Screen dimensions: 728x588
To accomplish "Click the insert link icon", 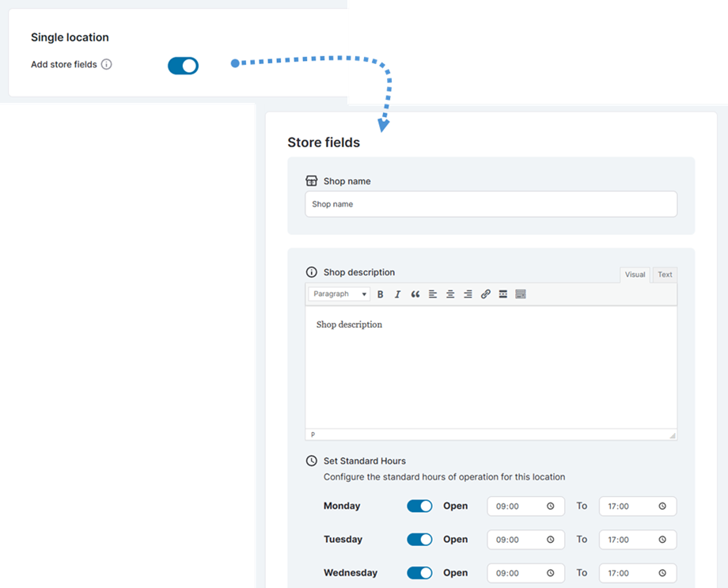I will (x=486, y=294).
